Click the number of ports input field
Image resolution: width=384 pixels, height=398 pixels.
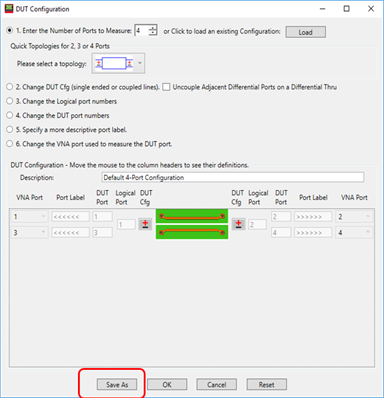142,31
